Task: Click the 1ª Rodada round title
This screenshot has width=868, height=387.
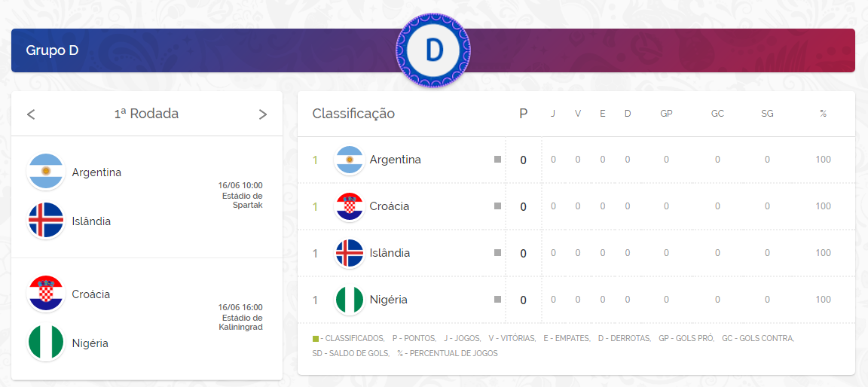Action: pyautogui.click(x=146, y=114)
